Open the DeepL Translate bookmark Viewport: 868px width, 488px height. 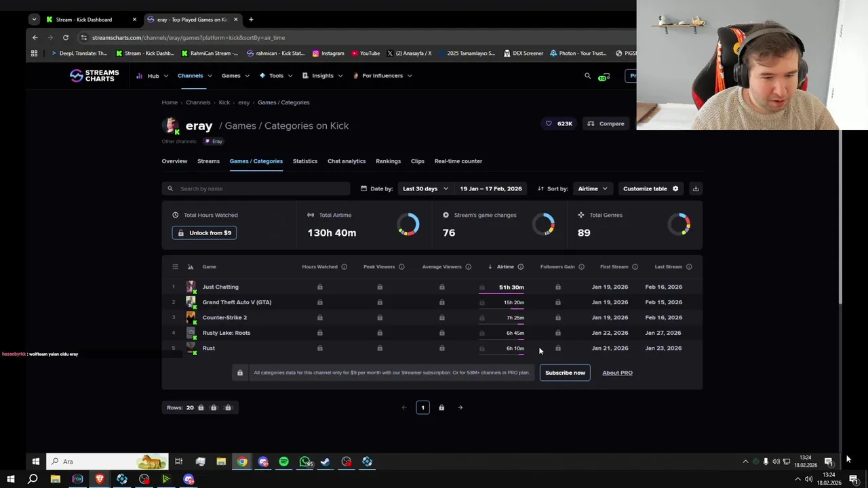79,53
